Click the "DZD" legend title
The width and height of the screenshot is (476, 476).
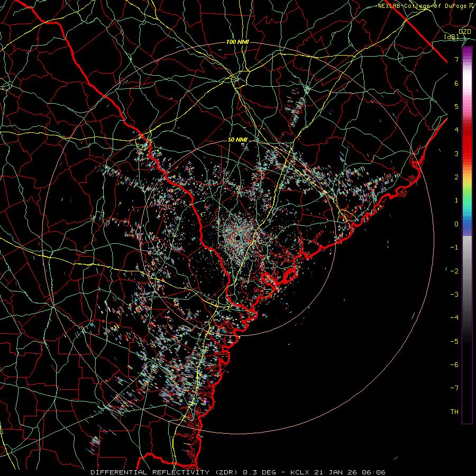tap(464, 32)
